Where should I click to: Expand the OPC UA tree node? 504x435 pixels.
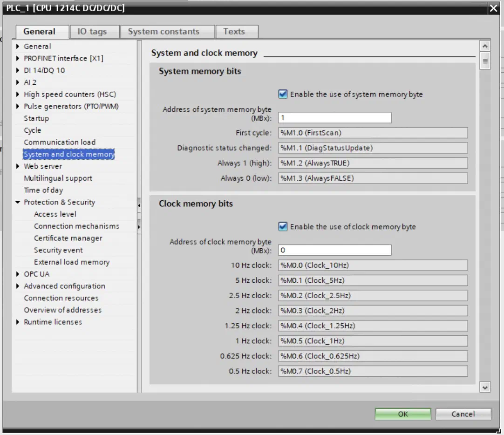pos(18,274)
